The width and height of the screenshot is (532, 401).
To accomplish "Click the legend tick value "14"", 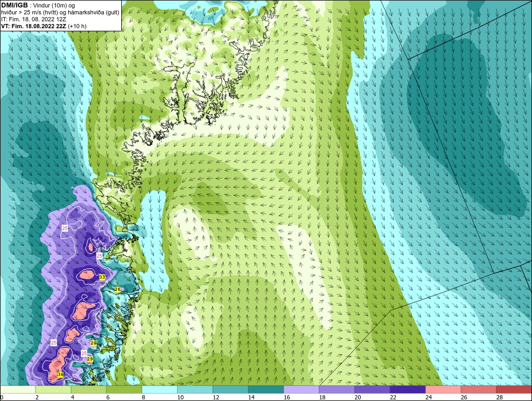I will point(252,397).
